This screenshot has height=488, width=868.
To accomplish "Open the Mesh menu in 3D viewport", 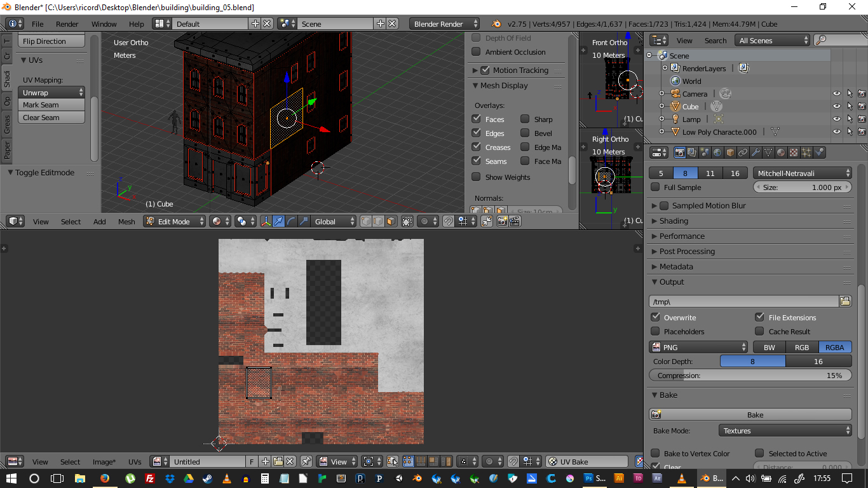I will tap(126, 222).
